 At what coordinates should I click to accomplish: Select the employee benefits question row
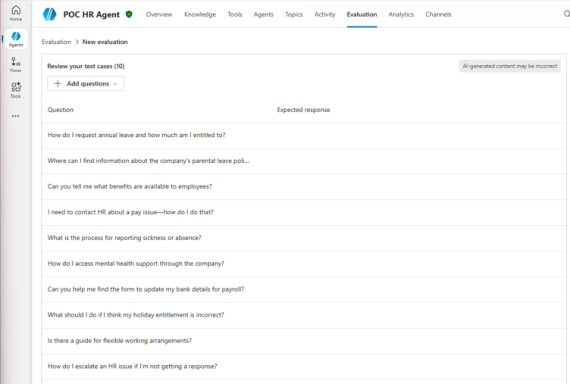pos(304,187)
